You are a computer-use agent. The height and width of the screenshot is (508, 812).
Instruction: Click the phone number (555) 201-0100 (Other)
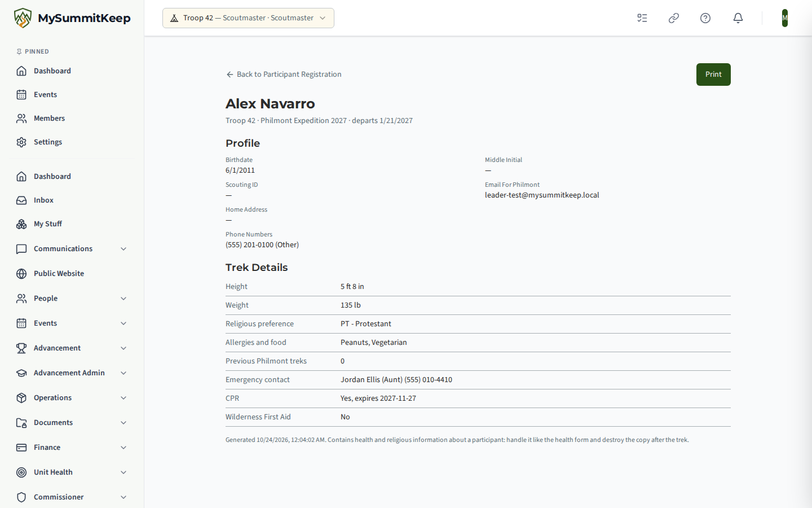(262, 245)
